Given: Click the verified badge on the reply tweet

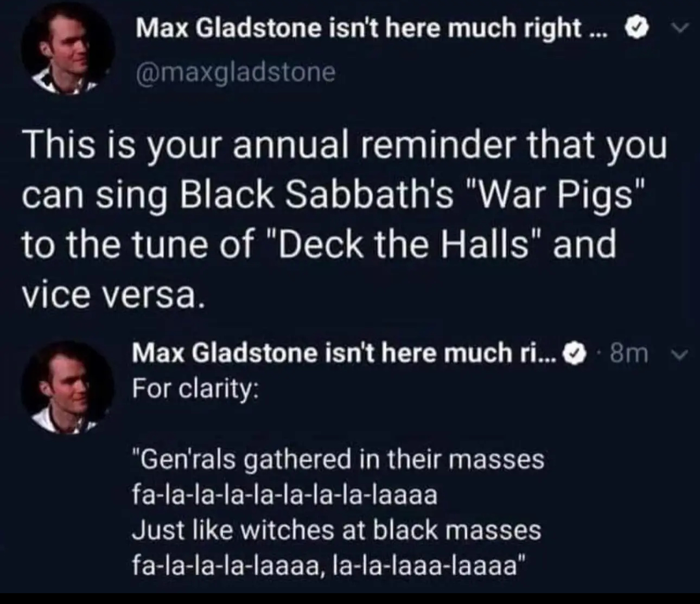Looking at the screenshot, I should (576, 354).
